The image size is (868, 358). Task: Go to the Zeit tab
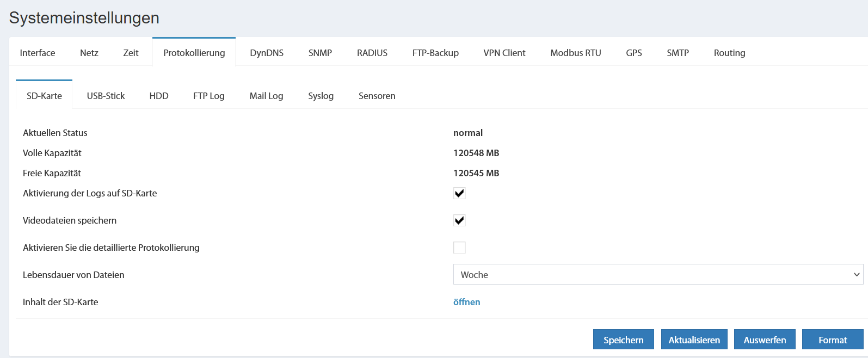[131, 53]
